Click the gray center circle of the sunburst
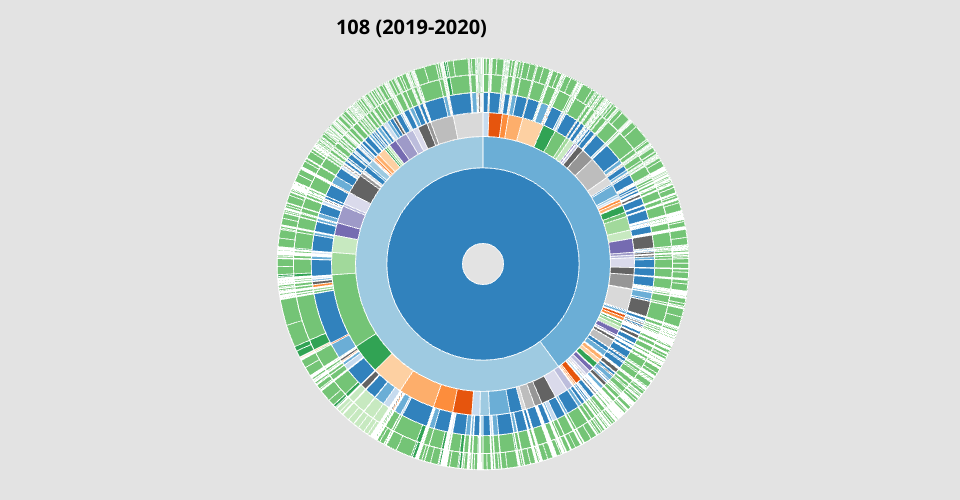Viewport: 960px width, 500px height. [x=483, y=264]
